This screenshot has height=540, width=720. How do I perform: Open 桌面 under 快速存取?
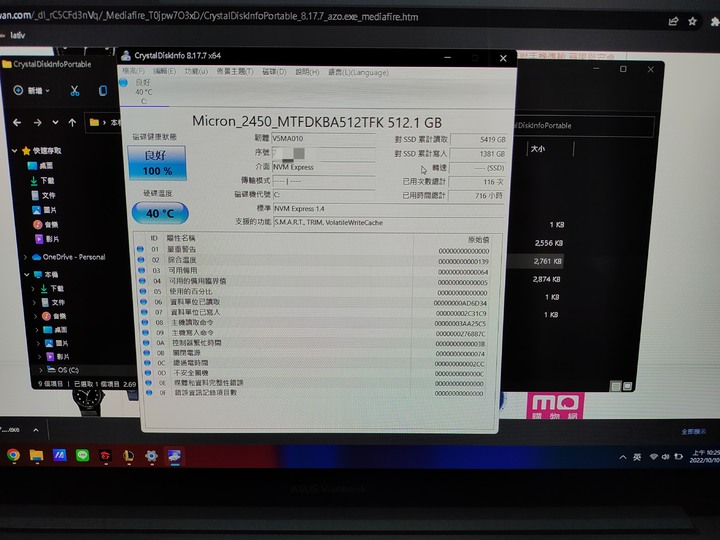(40, 165)
